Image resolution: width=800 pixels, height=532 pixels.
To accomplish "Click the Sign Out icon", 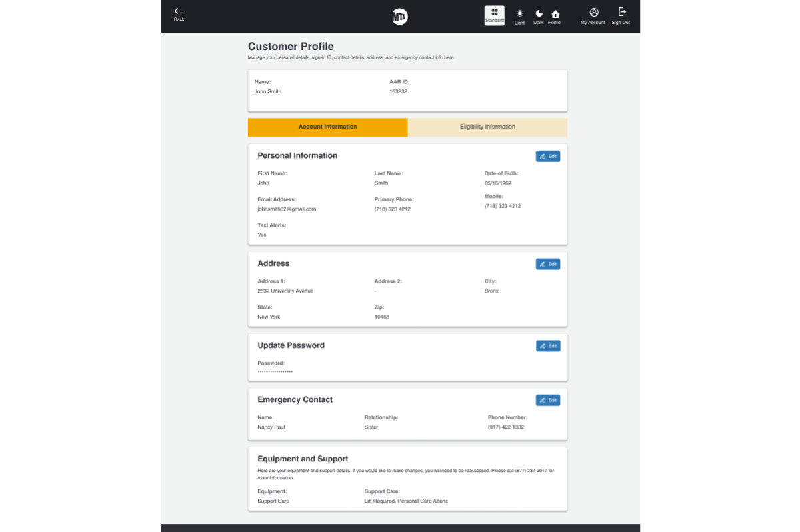I will [x=621, y=12].
